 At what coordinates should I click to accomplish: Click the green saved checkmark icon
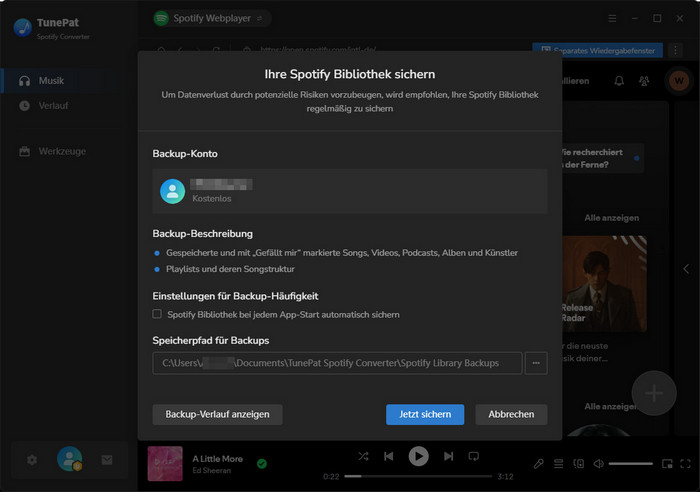(x=262, y=464)
